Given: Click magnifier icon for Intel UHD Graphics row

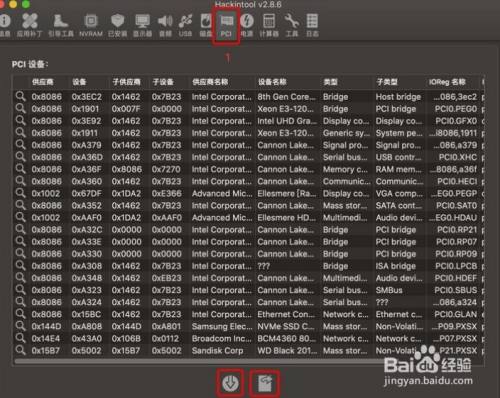Looking at the screenshot, I should [x=20, y=121].
